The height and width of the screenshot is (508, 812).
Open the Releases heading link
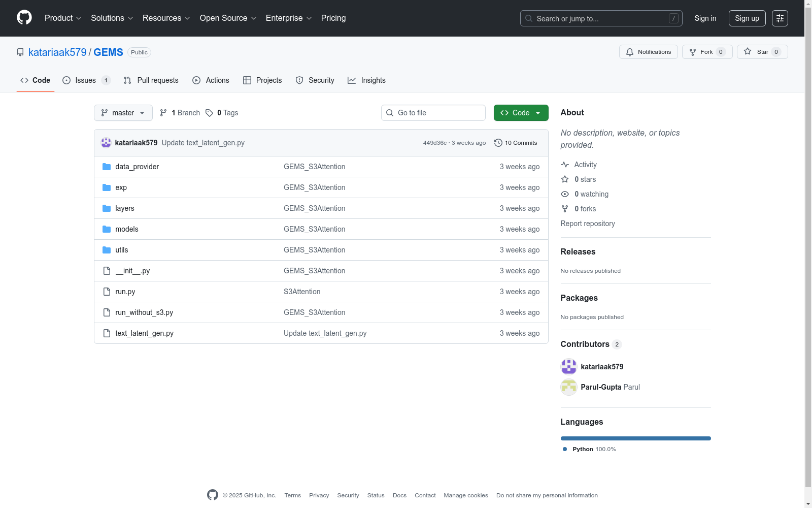coord(578,251)
